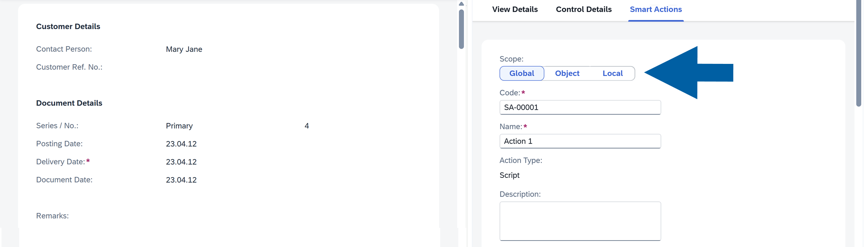
Task: Switch to the View Details tab
Action: pyautogui.click(x=514, y=9)
